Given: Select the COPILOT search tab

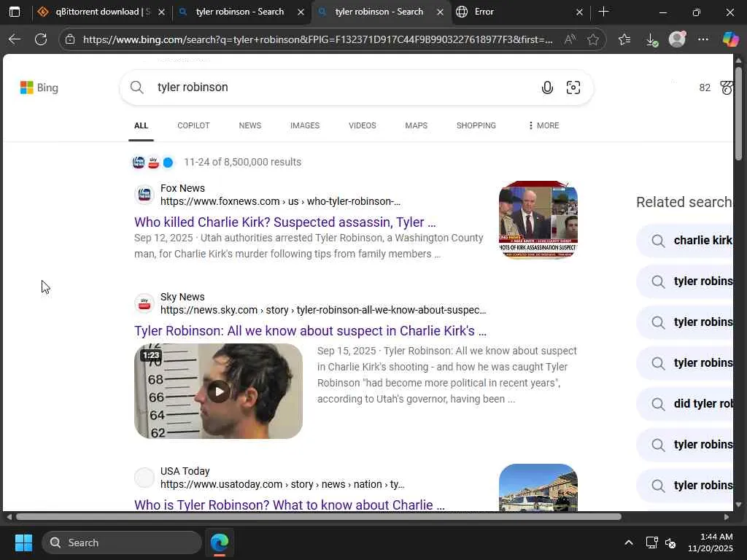Looking at the screenshot, I should coord(193,125).
